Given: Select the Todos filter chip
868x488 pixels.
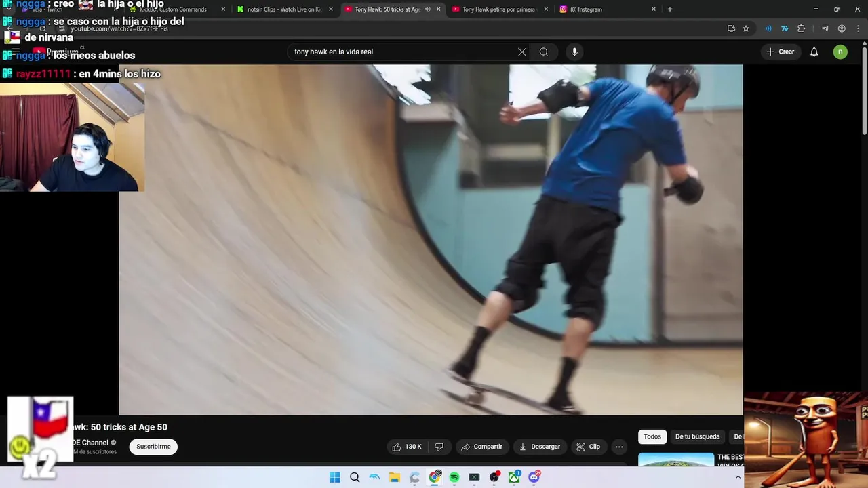Looking at the screenshot, I should (x=652, y=436).
